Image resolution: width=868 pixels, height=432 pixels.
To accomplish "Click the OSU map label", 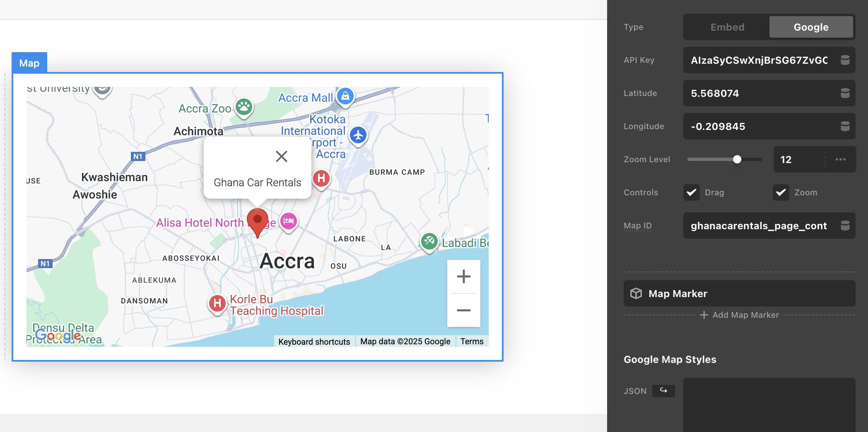I will pyautogui.click(x=338, y=266).
